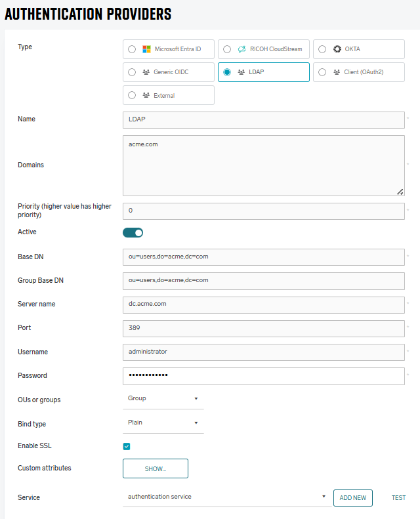The height and width of the screenshot is (519, 420).
Task: Click the ADD NEW service button
Action: click(353, 498)
